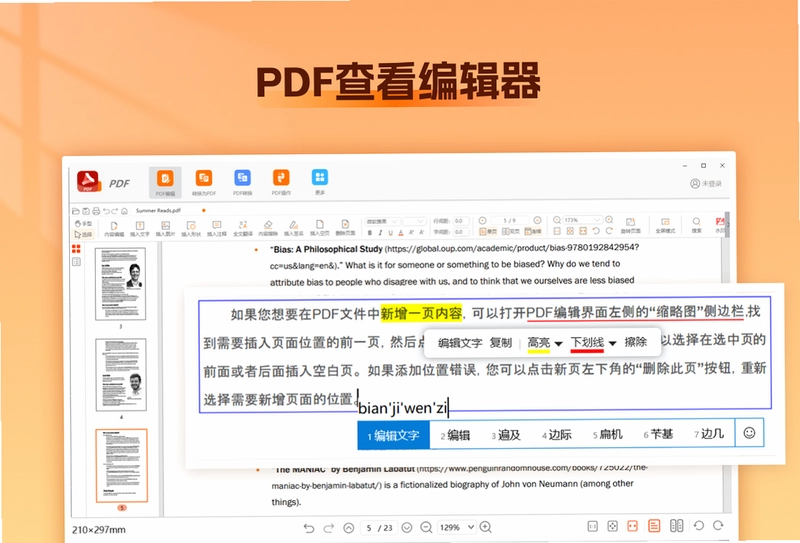
Task: Click the save icon in quick toolbar
Action: 86,211
